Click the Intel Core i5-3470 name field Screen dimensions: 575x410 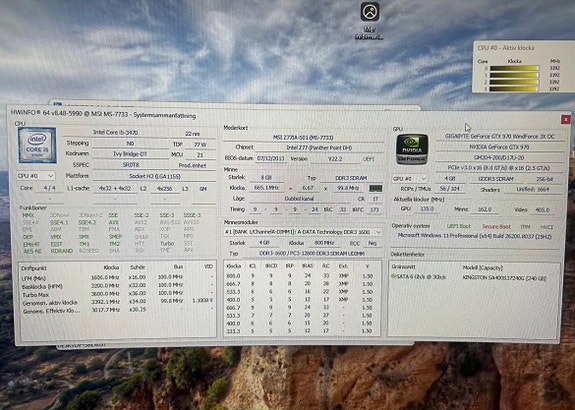coord(116,132)
